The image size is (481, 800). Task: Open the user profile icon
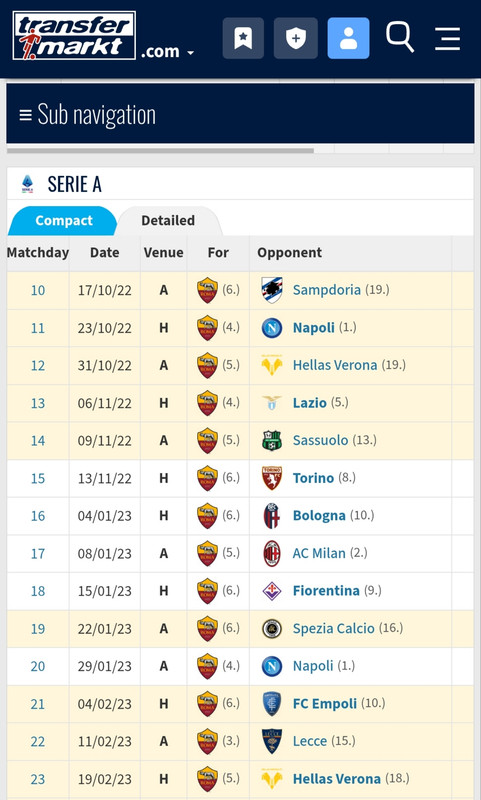coord(348,38)
